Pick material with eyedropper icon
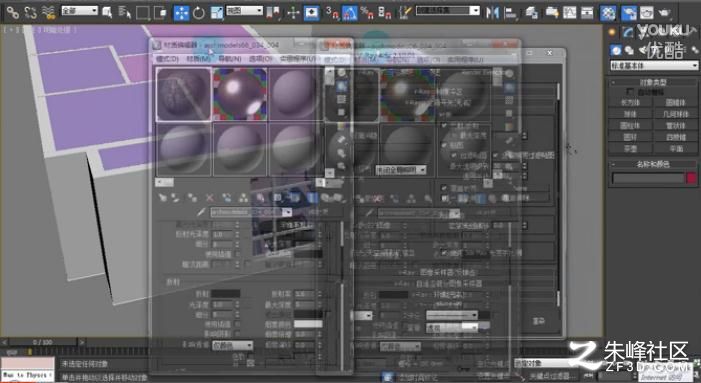 [201, 212]
